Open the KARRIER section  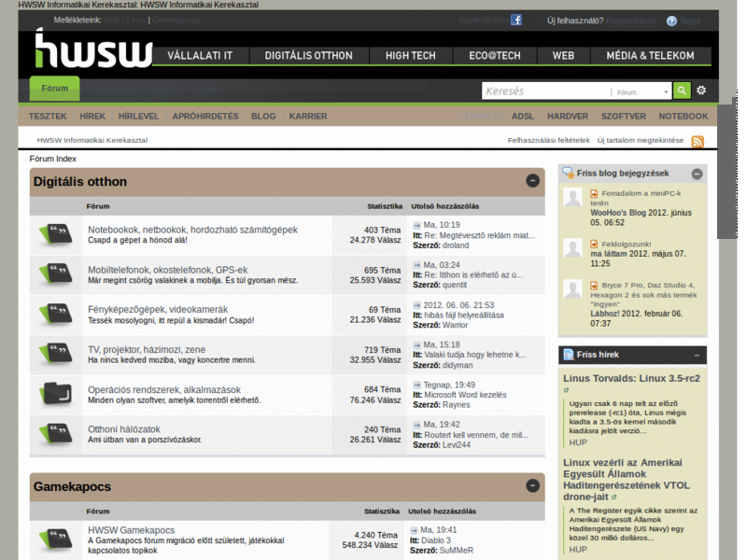(308, 116)
